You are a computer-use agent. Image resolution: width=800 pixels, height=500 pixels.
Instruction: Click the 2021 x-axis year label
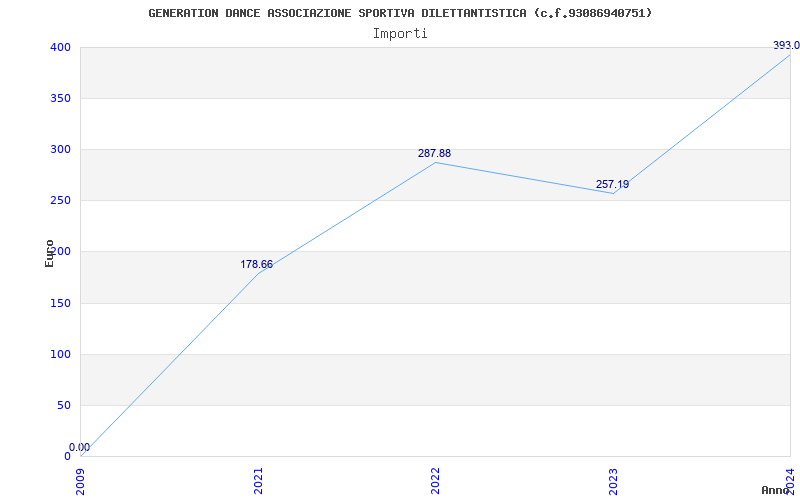coord(258,481)
